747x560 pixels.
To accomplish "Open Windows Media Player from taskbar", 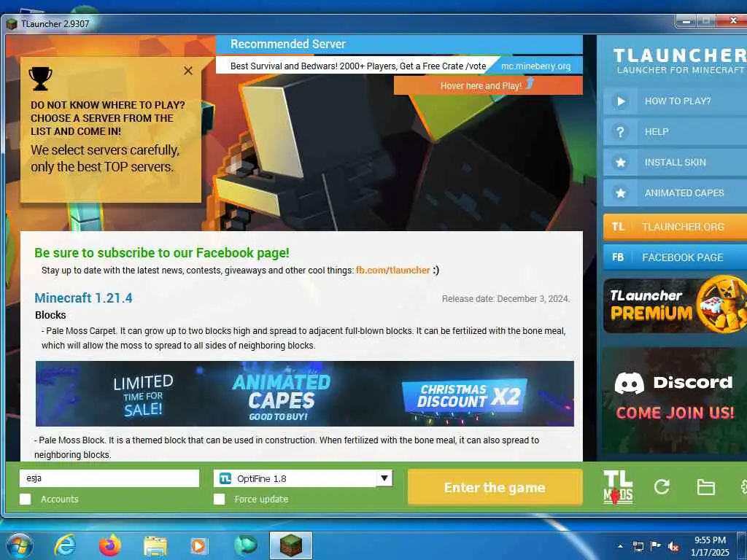I will (x=199, y=545).
